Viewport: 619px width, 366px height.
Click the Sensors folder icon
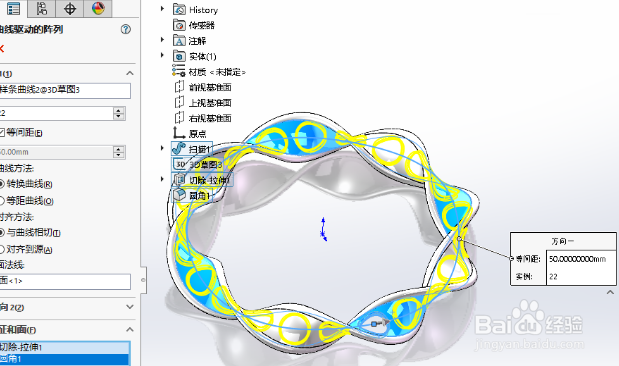(x=179, y=25)
